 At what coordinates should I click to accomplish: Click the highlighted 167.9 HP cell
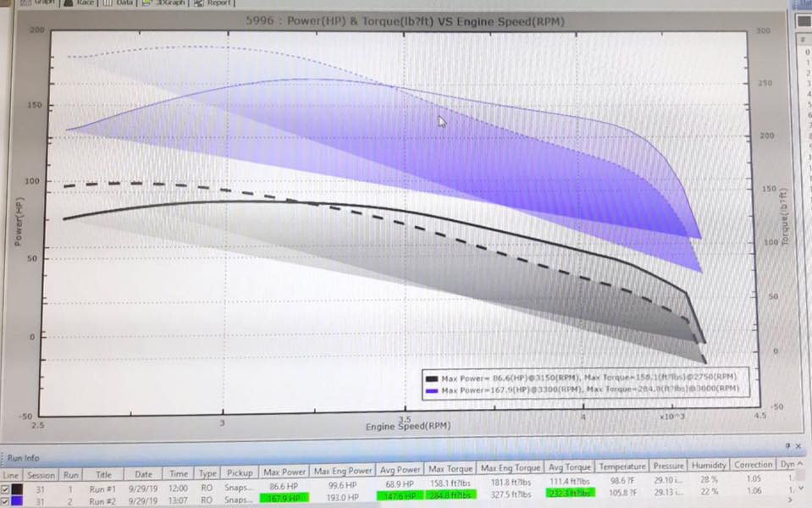click(284, 498)
